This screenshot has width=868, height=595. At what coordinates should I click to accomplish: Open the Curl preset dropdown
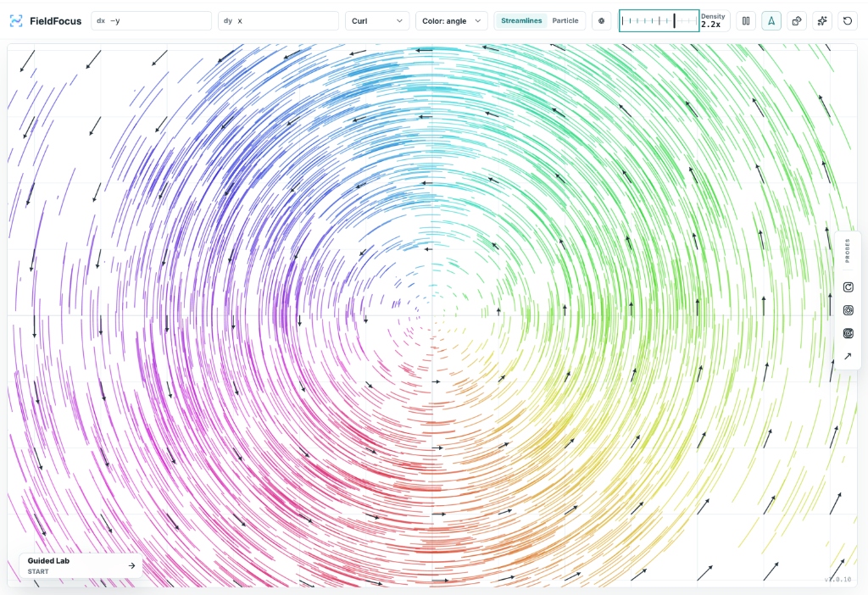pos(377,21)
